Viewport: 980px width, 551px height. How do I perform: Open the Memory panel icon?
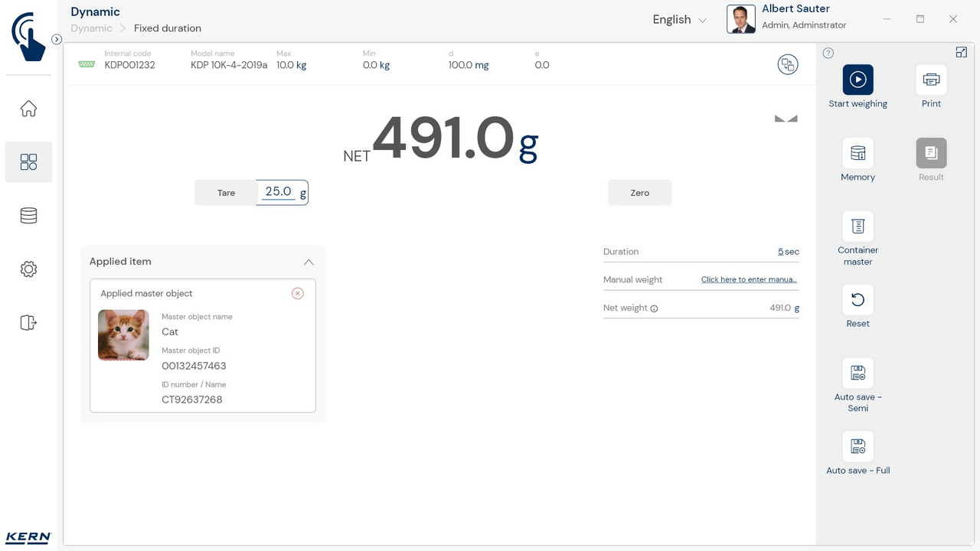pyautogui.click(x=857, y=153)
